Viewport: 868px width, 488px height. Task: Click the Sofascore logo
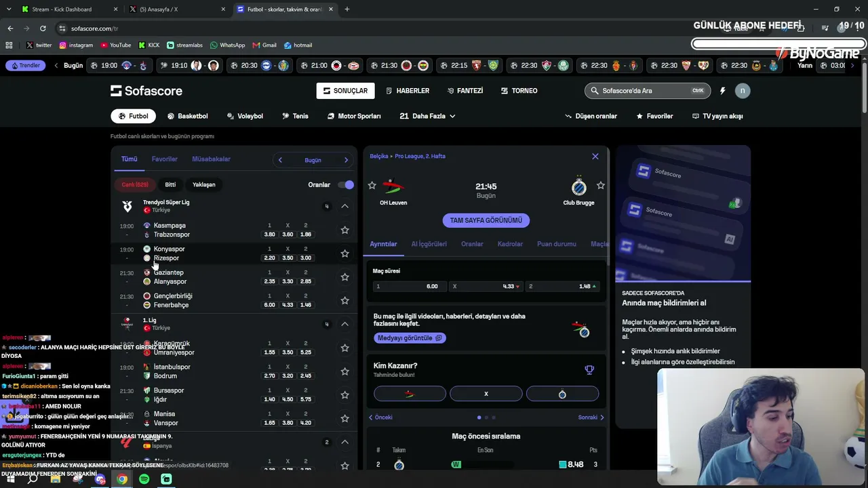coord(146,91)
